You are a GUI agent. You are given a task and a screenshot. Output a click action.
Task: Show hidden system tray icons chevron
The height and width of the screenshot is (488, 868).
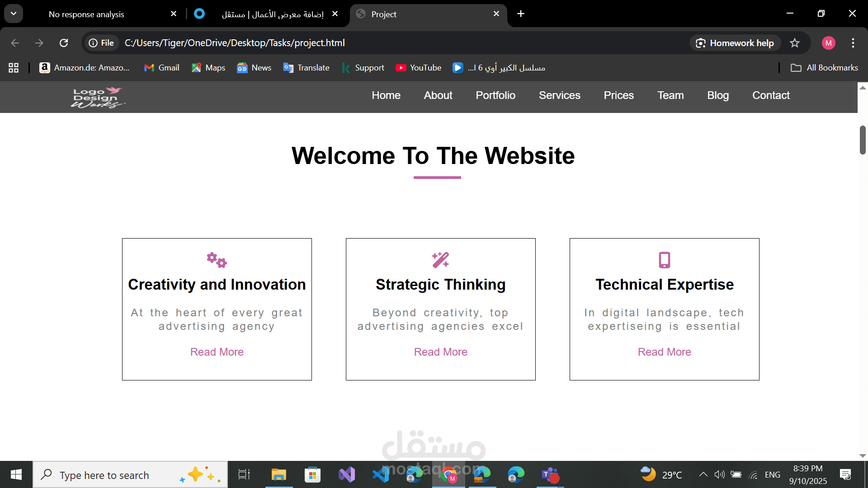point(703,474)
